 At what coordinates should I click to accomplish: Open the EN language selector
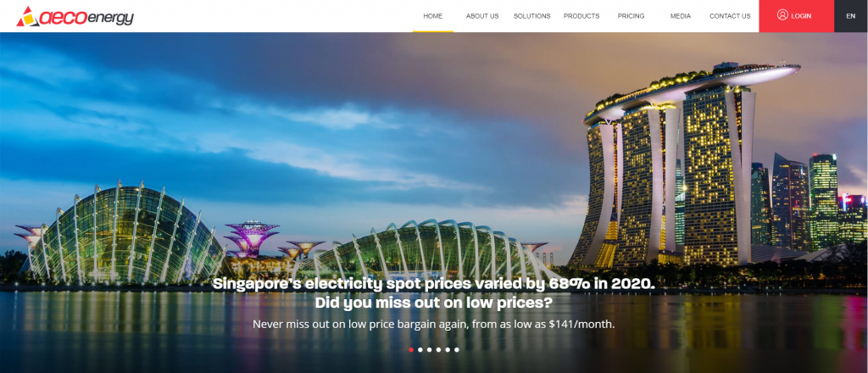(851, 16)
